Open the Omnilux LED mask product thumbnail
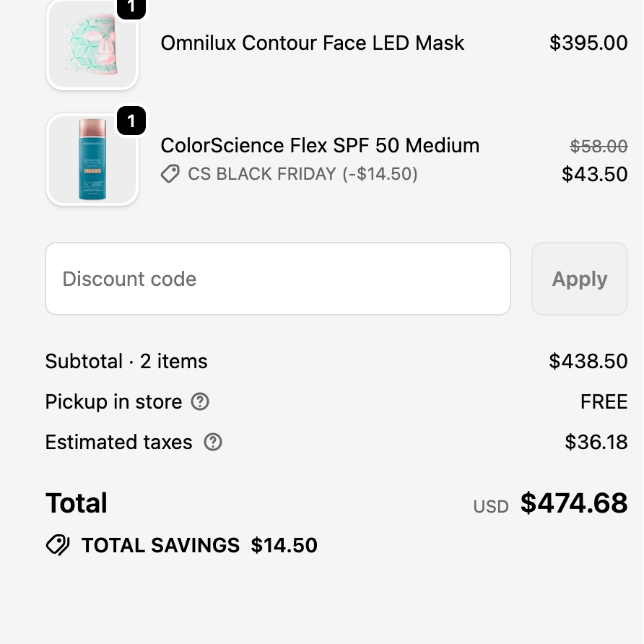 92,45
